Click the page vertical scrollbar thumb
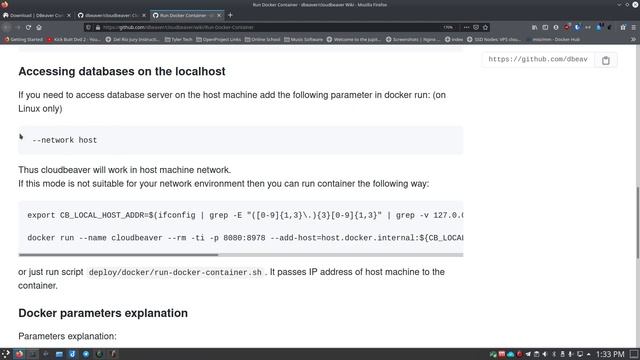 point(638,222)
